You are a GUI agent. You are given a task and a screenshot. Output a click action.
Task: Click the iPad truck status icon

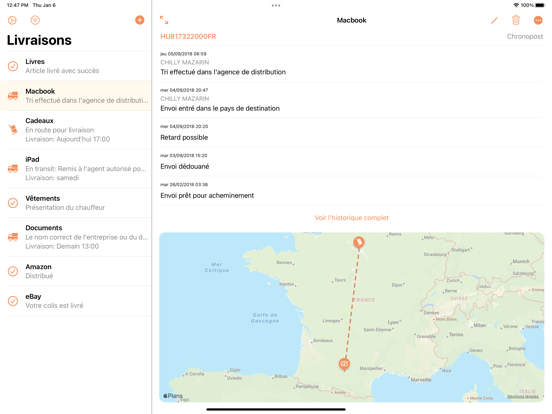[13, 169]
